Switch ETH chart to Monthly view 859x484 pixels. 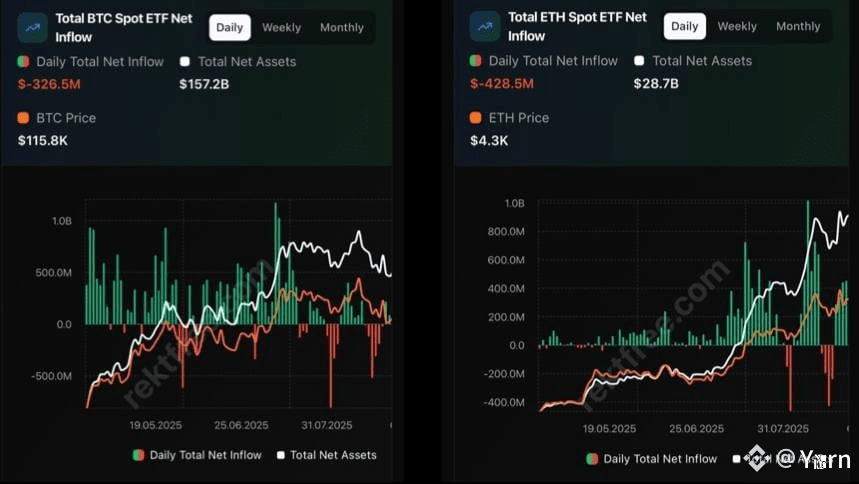798,26
